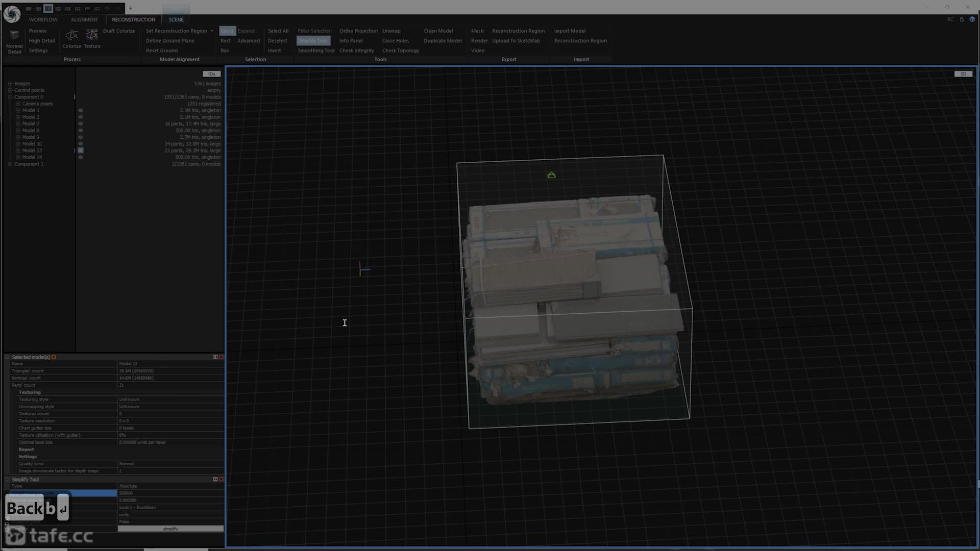Expand the Images tree node
The width and height of the screenshot is (980, 551).
(10, 84)
